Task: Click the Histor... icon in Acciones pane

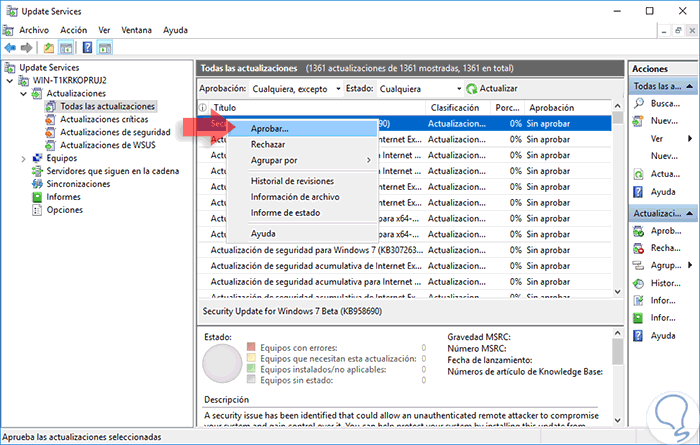Action: [639, 283]
